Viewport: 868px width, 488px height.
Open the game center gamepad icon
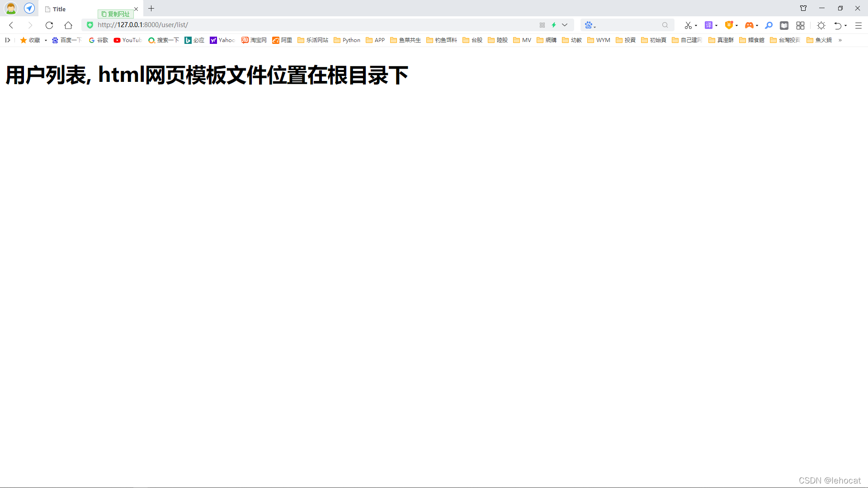[750, 25]
